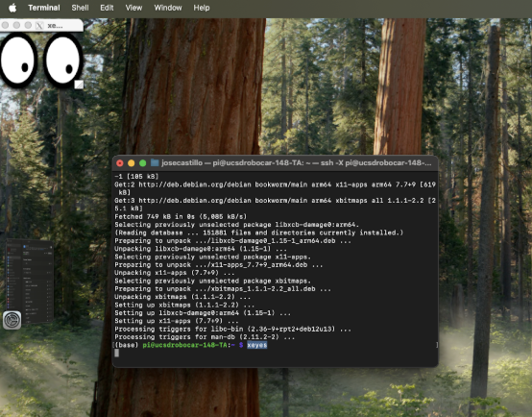The width and height of the screenshot is (532, 417).
Task: Click the Terminal window title text
Action: [x=296, y=163]
